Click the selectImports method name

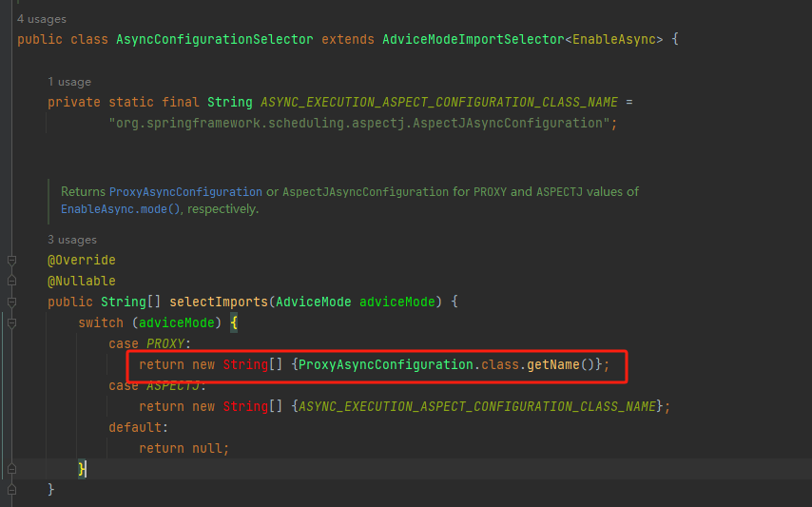coord(219,302)
